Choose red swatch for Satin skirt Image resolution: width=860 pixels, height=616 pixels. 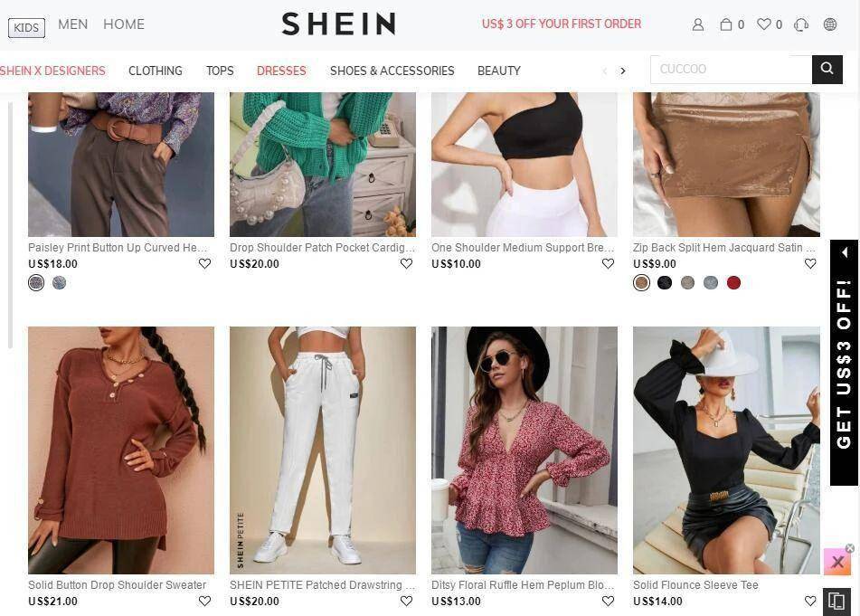tap(733, 283)
